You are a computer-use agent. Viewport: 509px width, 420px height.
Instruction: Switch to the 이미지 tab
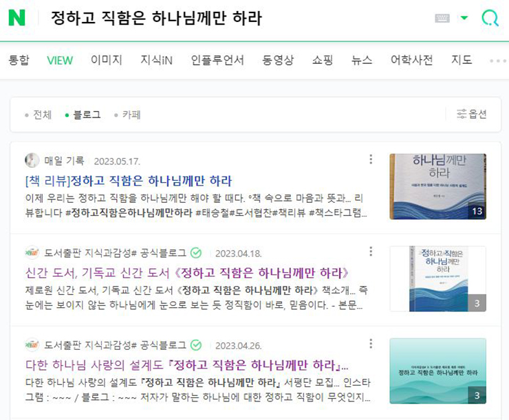coord(106,60)
